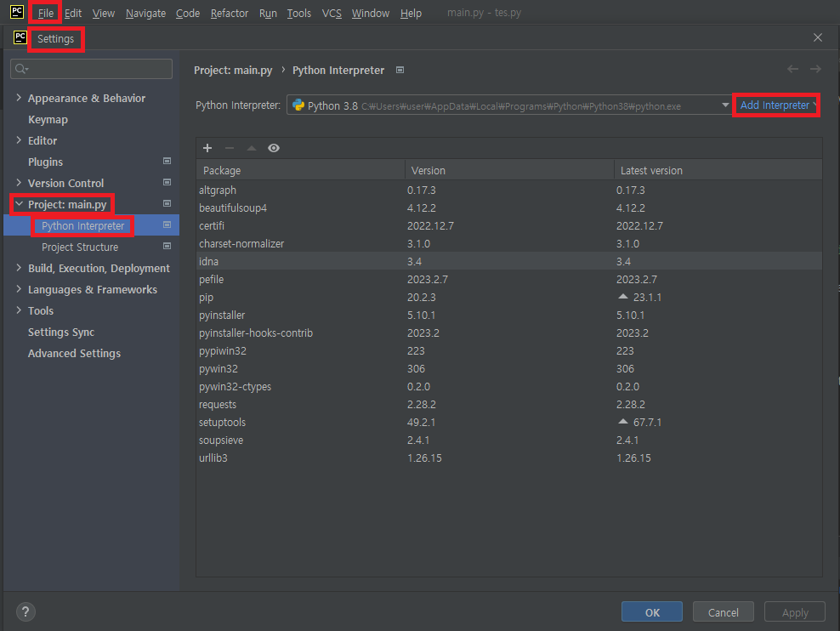Viewport: 840px width, 631px height.
Task: Click project-level icon next to Plugins
Action: pyautogui.click(x=167, y=162)
